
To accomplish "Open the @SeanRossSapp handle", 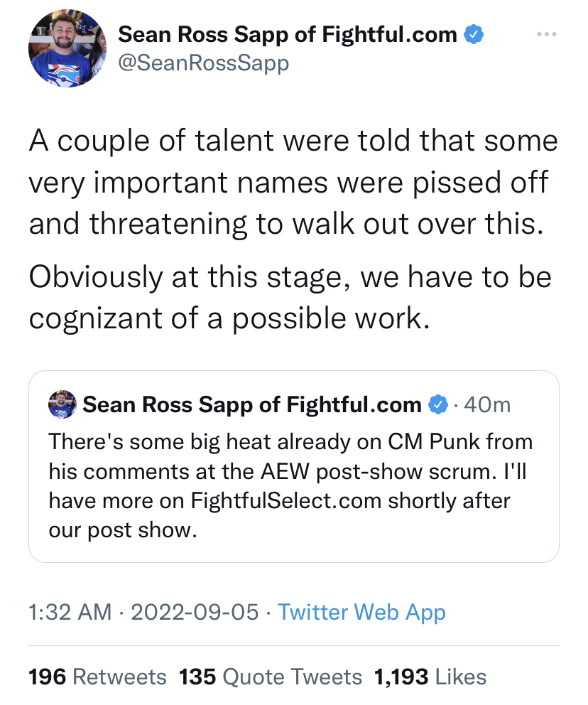I will 203,63.
